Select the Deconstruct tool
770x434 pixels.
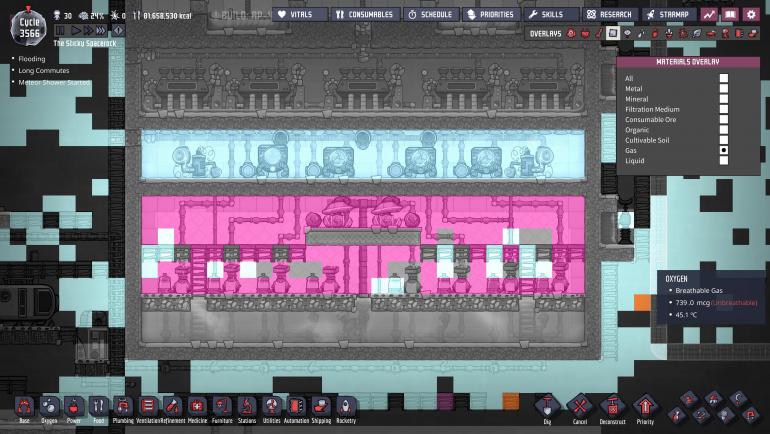612,408
